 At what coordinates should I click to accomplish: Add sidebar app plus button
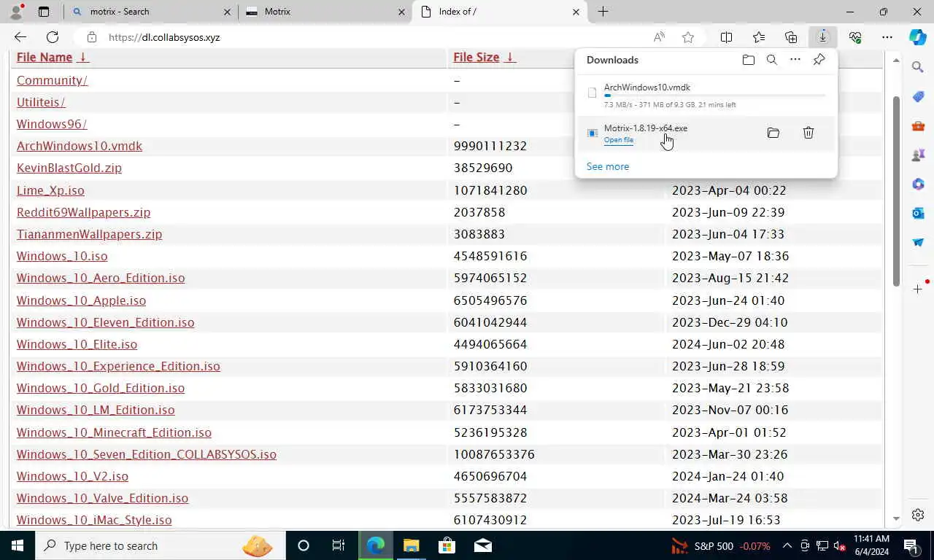(918, 289)
